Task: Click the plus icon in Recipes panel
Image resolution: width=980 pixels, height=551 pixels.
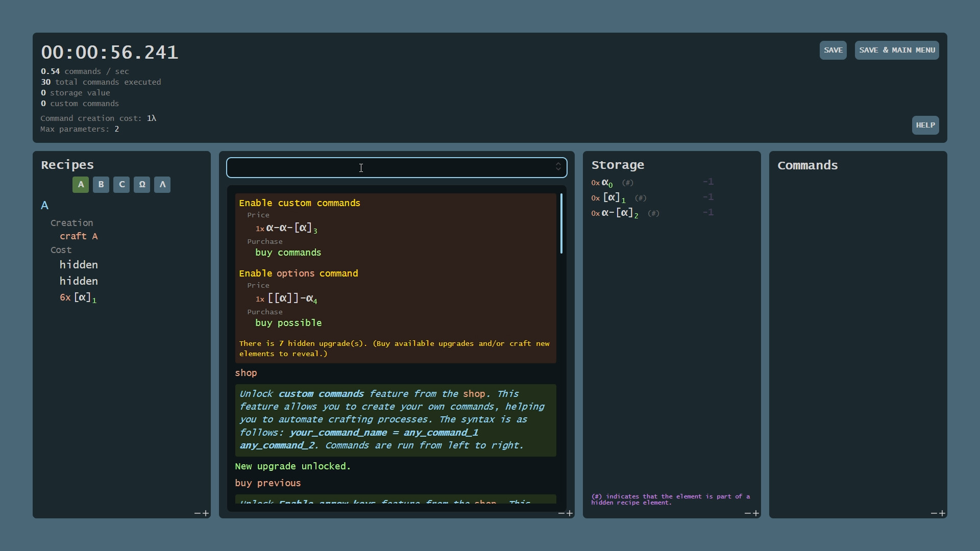Action: coord(206,513)
